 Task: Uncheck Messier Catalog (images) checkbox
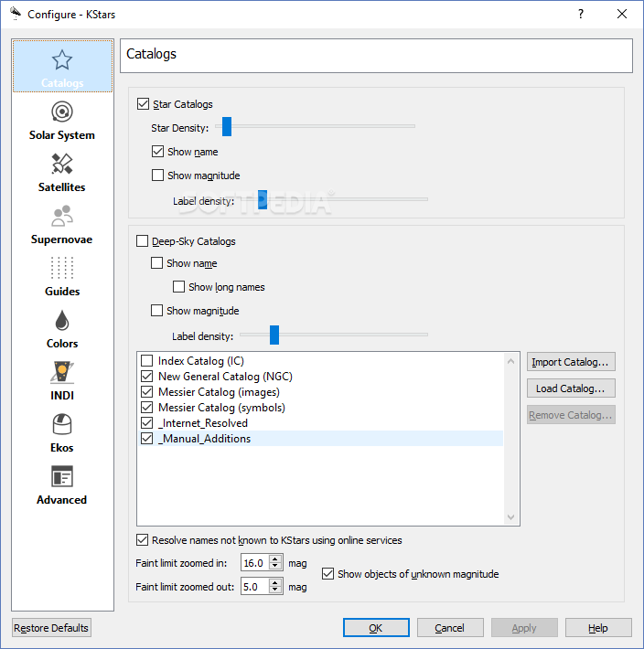coord(147,391)
